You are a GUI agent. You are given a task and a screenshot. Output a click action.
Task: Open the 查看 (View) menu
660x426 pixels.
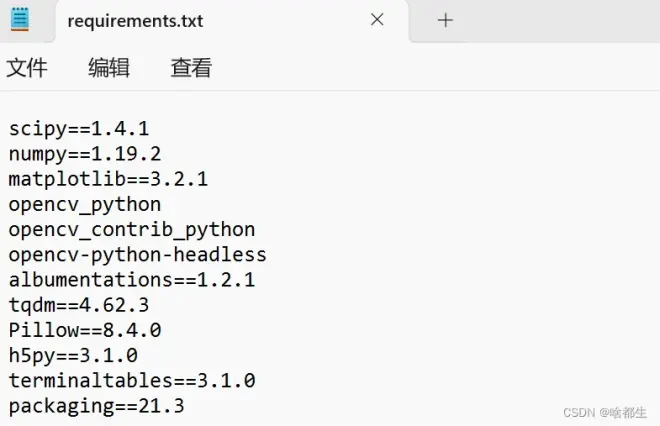point(191,68)
